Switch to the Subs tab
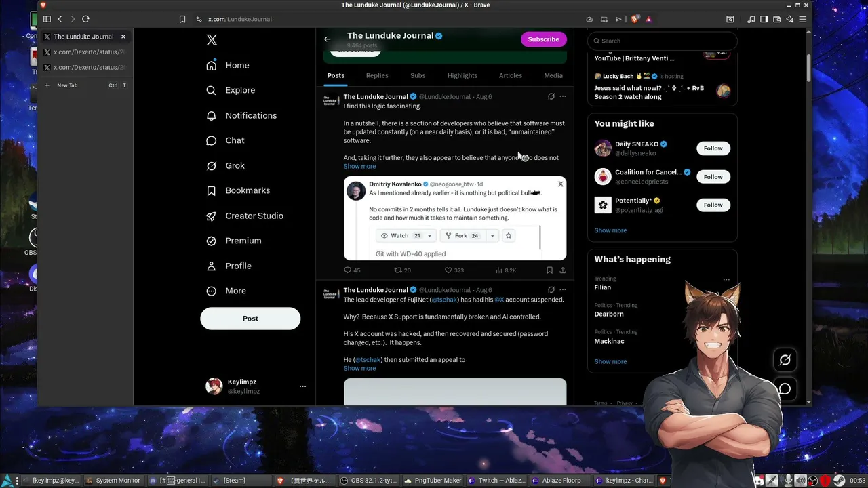The width and height of the screenshot is (868, 488). point(418,75)
